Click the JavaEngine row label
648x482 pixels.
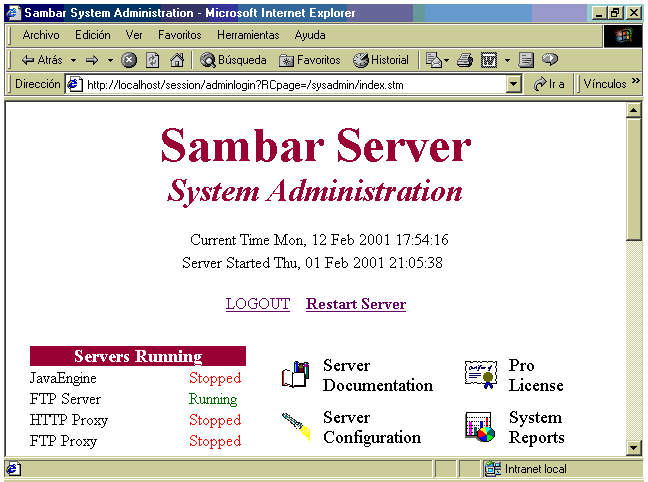coord(63,378)
